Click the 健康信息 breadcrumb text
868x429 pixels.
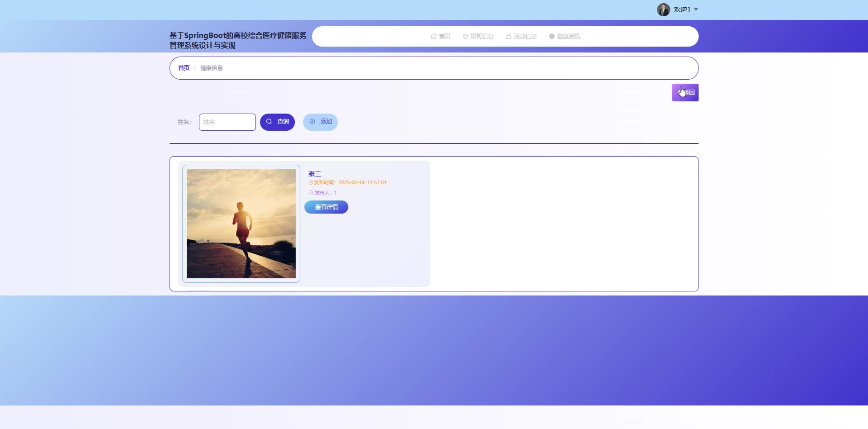click(212, 68)
